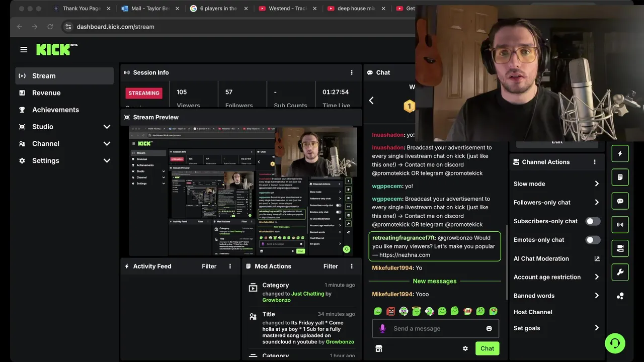
Task: Open AI Chat Moderation external link icon
Action: tap(597, 258)
